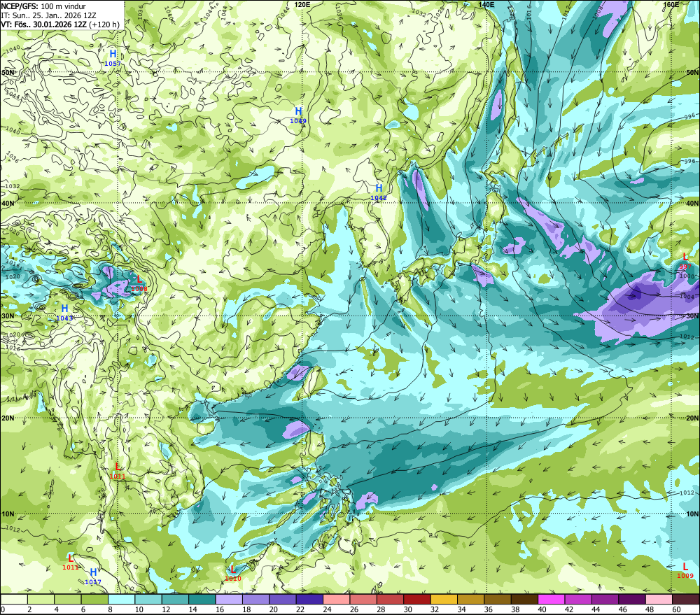This screenshot has height=615, width=700.
Task: Pick the legend swatch between 48 and 60
Action: (659, 599)
